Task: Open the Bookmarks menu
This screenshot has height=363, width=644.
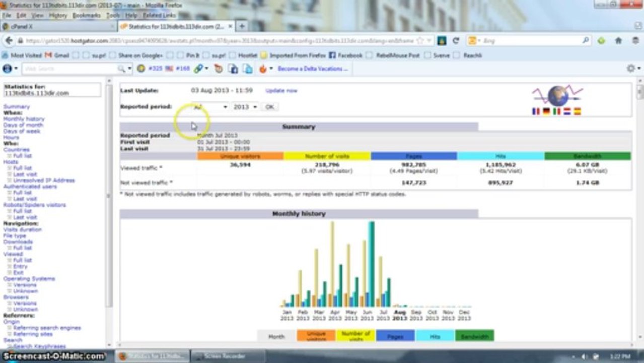Action: [87, 16]
